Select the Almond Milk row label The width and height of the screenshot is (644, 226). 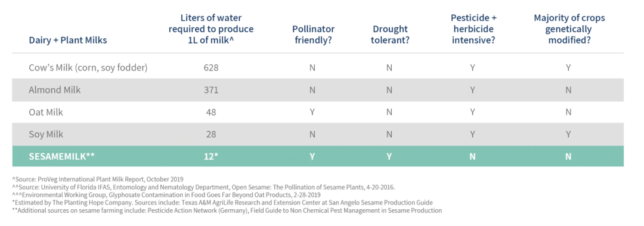(x=55, y=90)
